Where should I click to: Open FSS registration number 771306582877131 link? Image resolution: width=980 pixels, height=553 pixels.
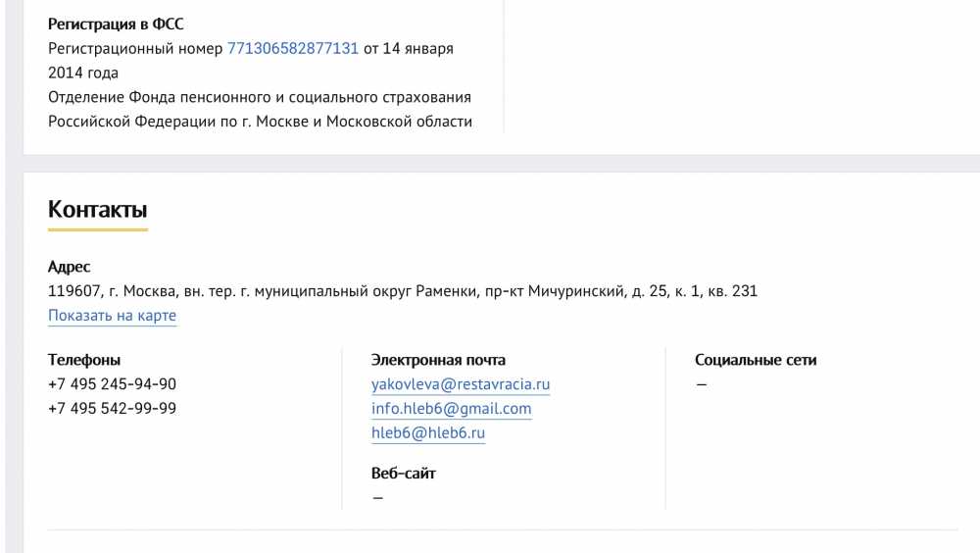click(x=292, y=48)
